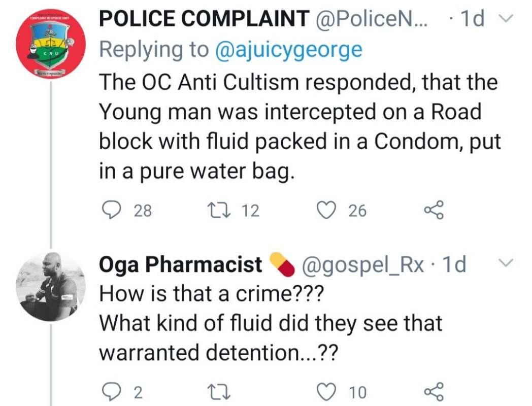Open Oga Pharmacist's profile picture

(x=51, y=287)
